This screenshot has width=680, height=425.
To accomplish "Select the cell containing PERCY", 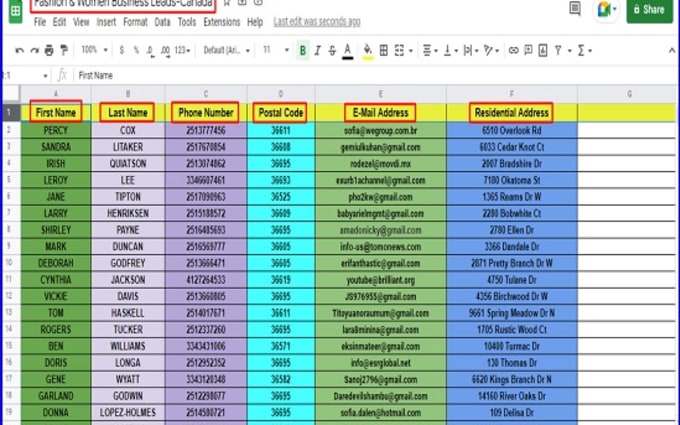I will coord(56,131).
